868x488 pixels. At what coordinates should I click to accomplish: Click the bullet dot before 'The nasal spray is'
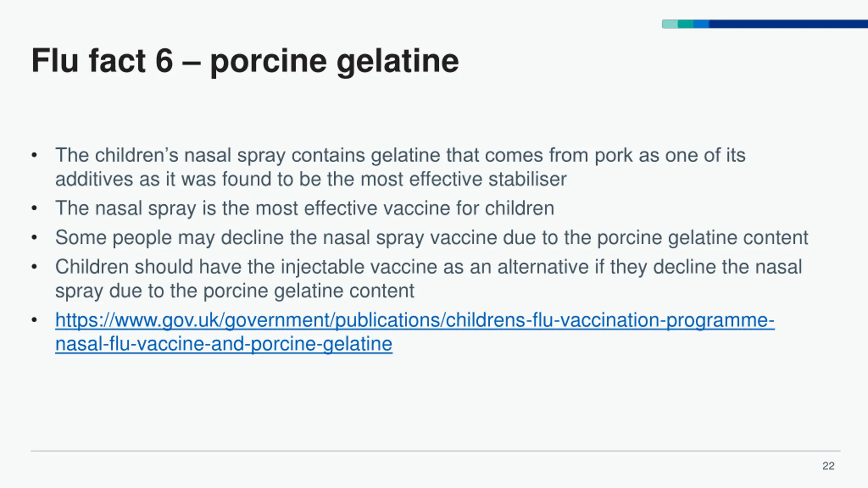pos(34,208)
